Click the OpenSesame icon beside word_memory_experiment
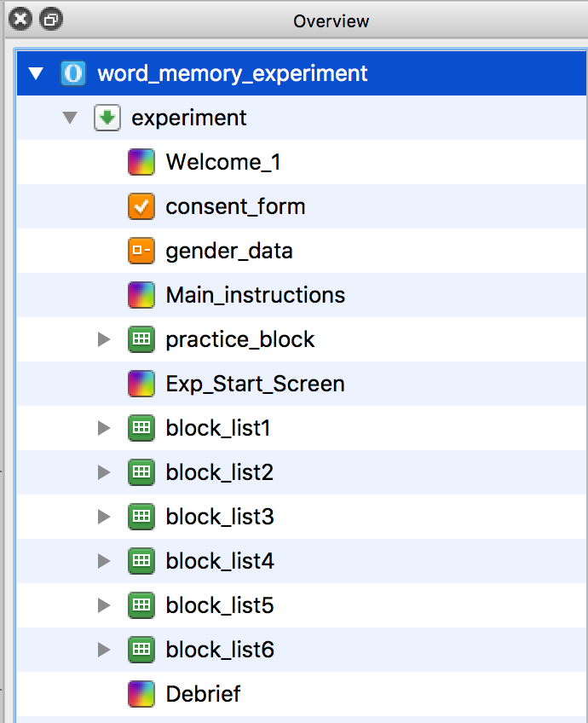588x723 pixels. (x=73, y=73)
